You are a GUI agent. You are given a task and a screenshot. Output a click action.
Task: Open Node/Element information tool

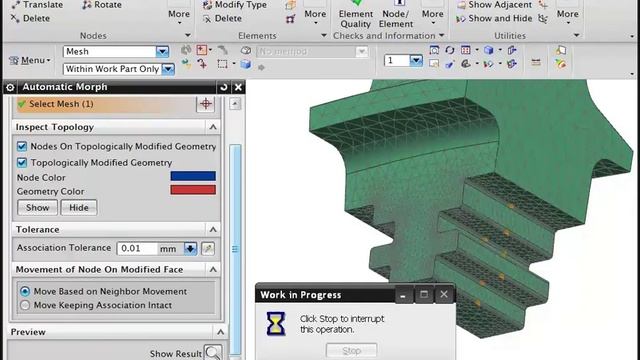[396, 15]
